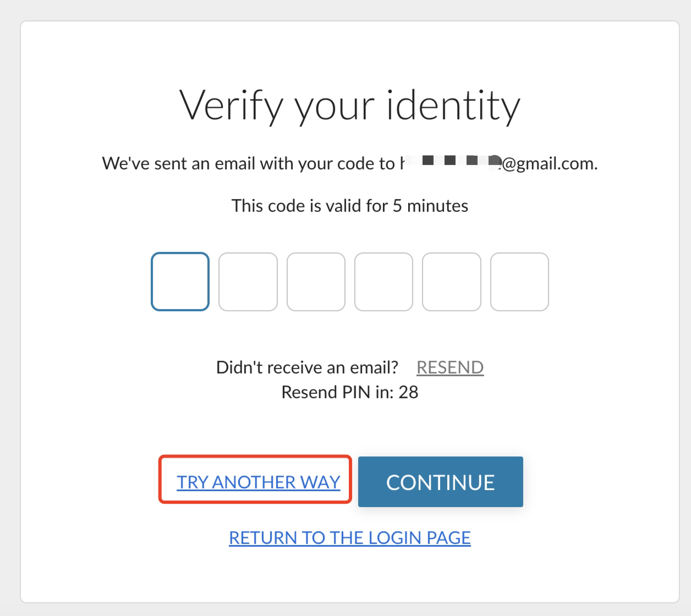Viewport: 691px width, 616px height.
Task: Focus the first PIN digit box
Action: click(180, 282)
